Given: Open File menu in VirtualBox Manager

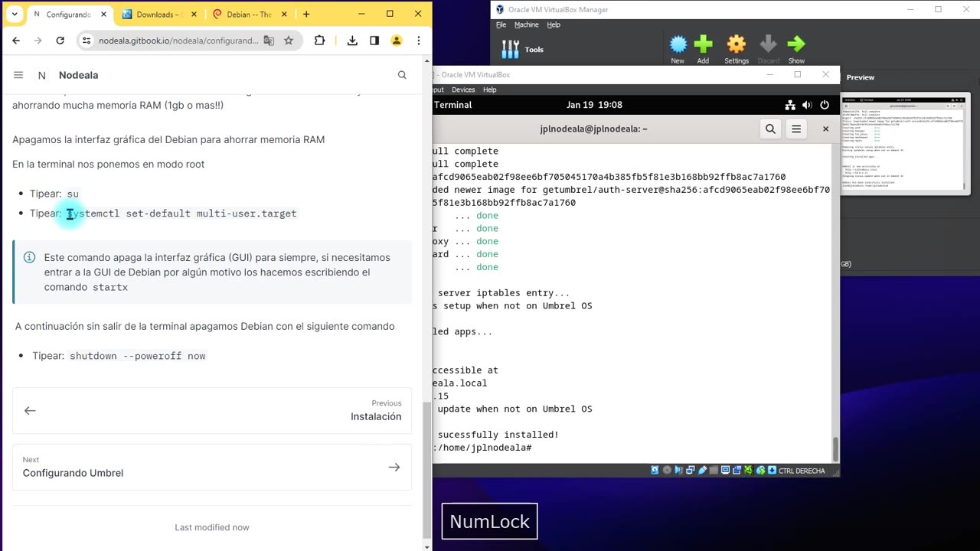Looking at the screenshot, I should [501, 24].
